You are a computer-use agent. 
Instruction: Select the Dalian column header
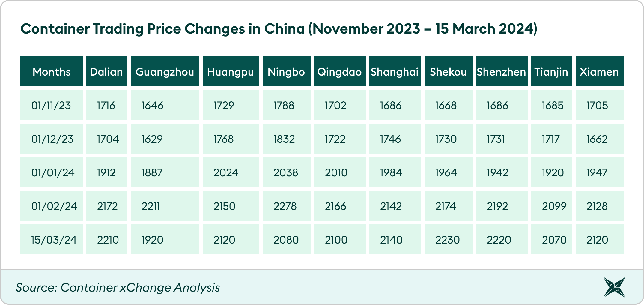[x=107, y=71]
